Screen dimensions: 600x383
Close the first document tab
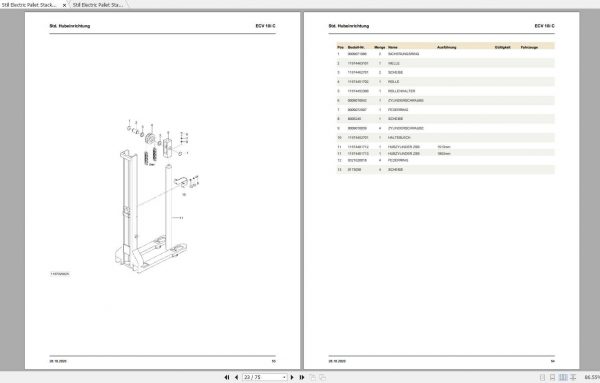point(64,5)
